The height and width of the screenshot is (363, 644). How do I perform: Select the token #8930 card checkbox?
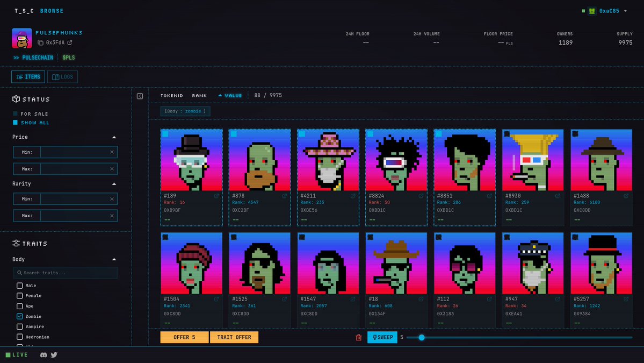[x=507, y=133]
